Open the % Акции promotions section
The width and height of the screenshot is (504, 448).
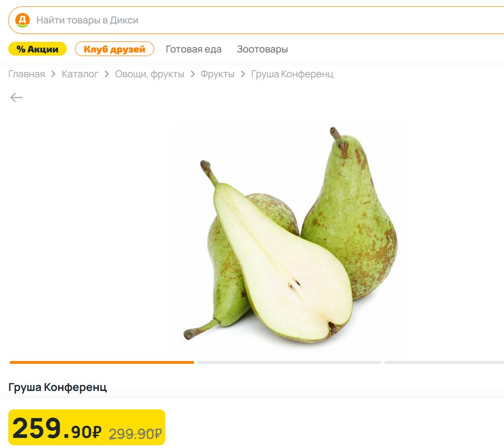point(37,49)
